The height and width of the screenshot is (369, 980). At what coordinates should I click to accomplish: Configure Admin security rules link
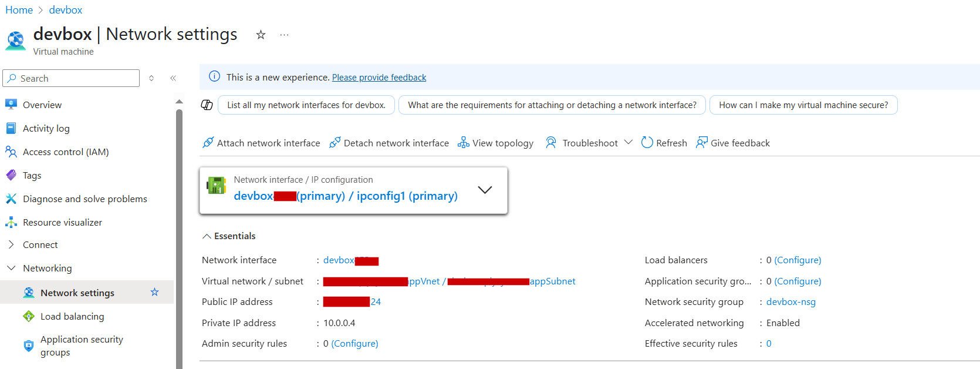pos(354,343)
